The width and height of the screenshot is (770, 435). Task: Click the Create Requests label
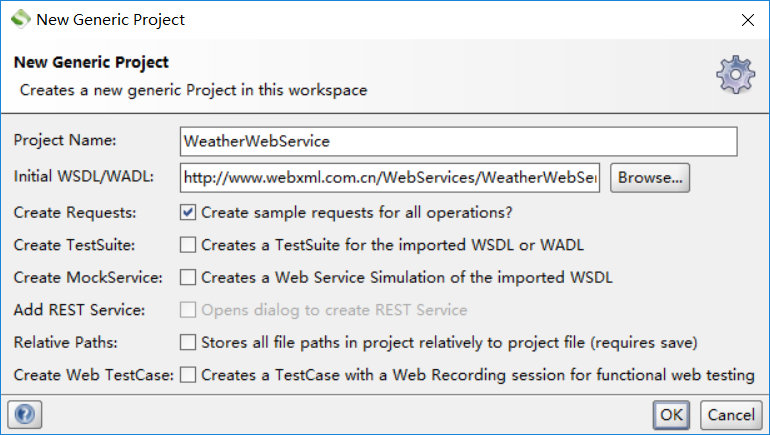pyautogui.click(x=75, y=213)
